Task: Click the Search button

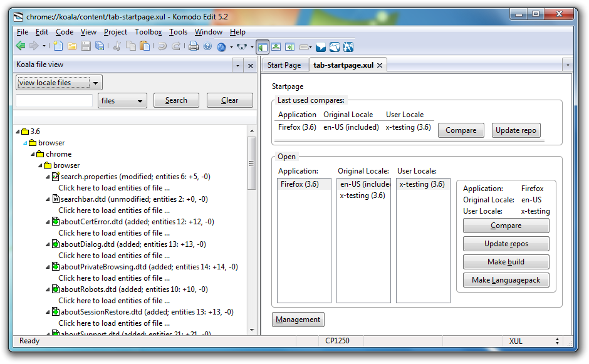Action: click(x=176, y=100)
